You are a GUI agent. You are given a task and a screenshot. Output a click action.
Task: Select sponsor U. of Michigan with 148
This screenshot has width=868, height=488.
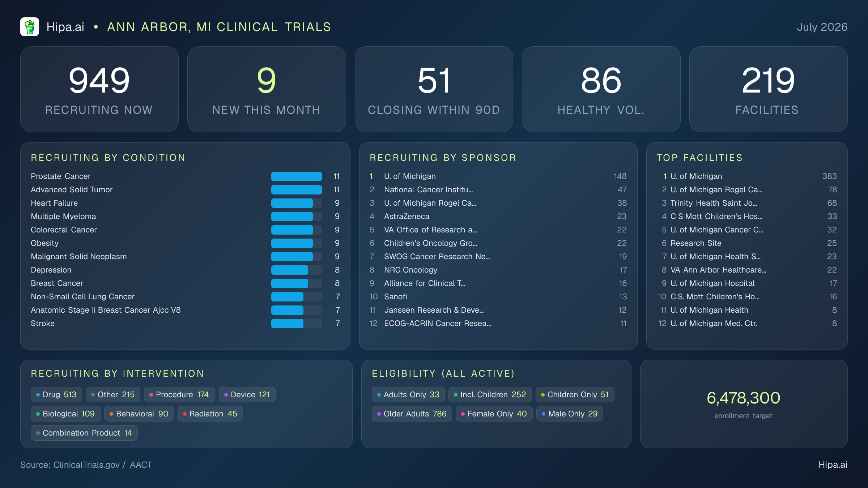pyautogui.click(x=498, y=176)
